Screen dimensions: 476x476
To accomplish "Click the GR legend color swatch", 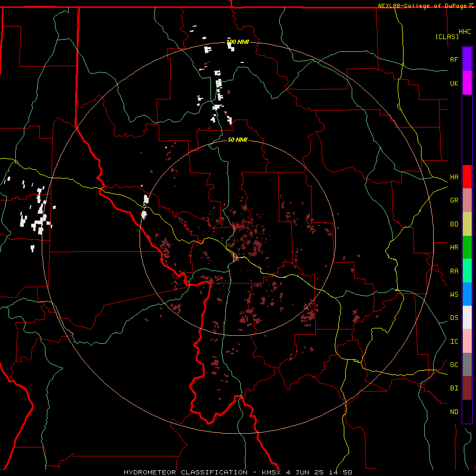I will (x=467, y=200).
